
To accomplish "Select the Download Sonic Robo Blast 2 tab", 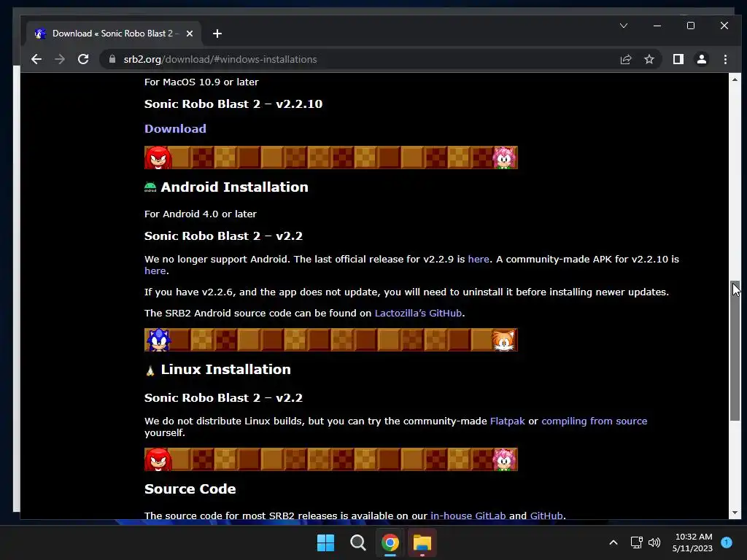I will [x=115, y=34].
